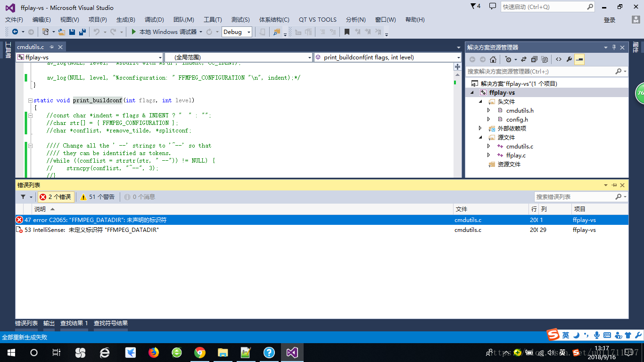Image resolution: width=644 pixels, height=362 pixels.
Task: Pin the cmdutils.c editor tab
Action: click(x=52, y=47)
